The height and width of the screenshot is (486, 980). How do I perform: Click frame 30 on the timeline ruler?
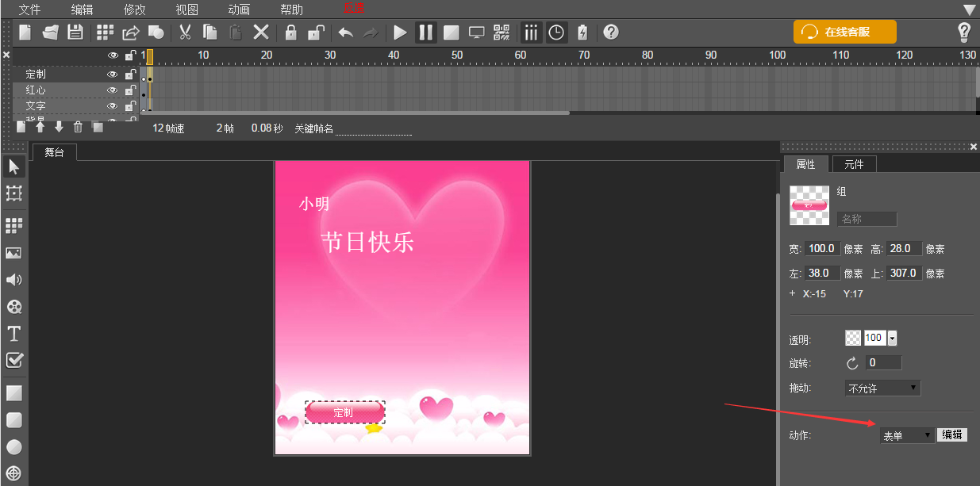(x=330, y=55)
